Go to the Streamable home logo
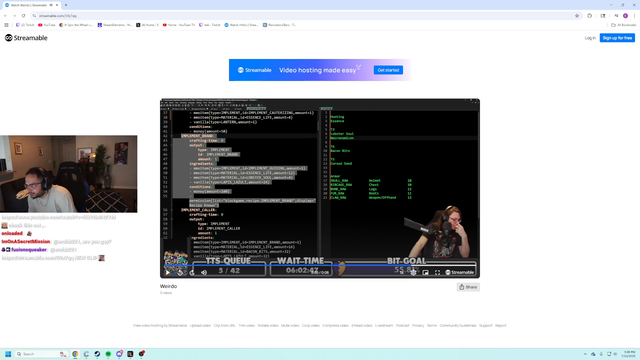Image resolution: width=640 pixels, height=360 pixels. point(26,38)
